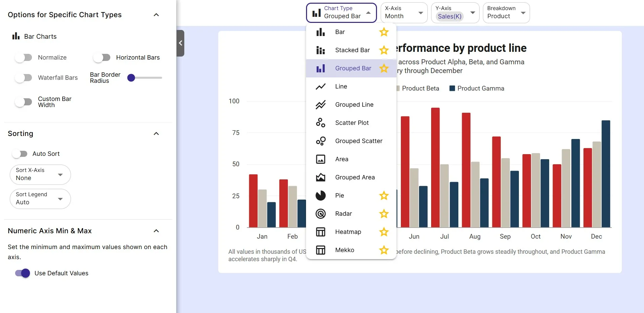Click the Radar chart icon
This screenshot has width=644, height=313.
click(x=320, y=214)
